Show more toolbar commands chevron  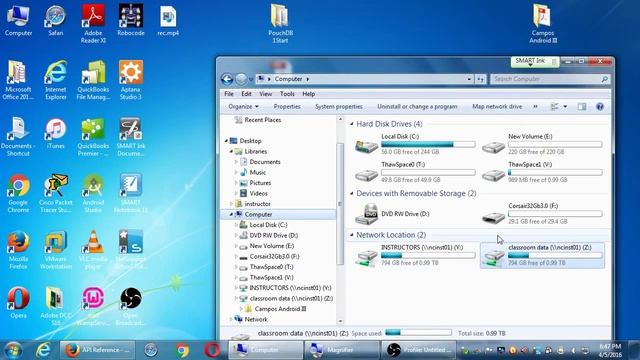535,107
